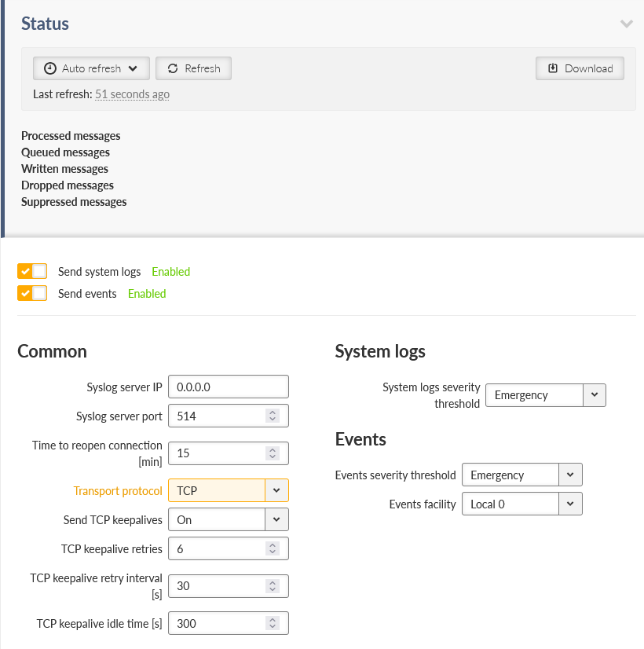Click the Syslog server port field
The image size is (644, 649).
229,416
